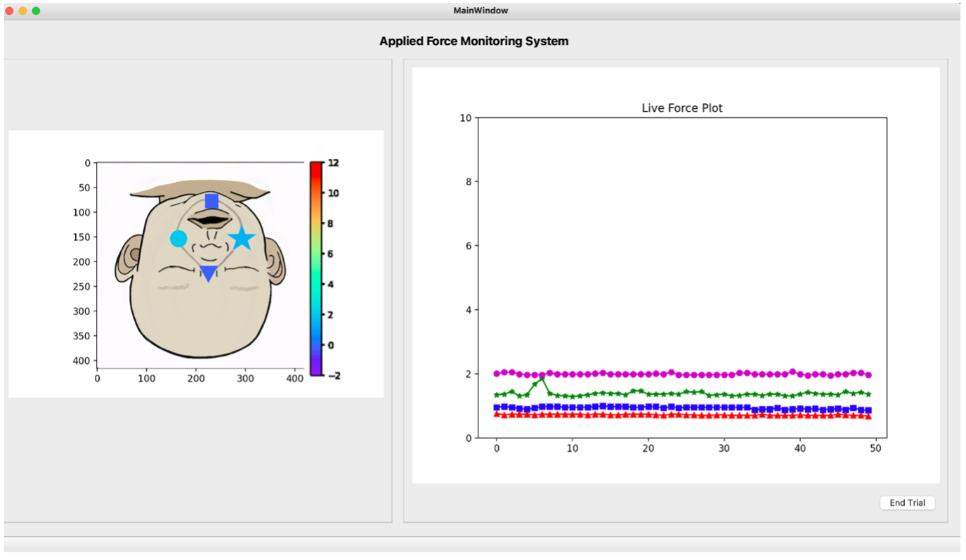Click the left ear of head illustration

pyautogui.click(x=128, y=259)
